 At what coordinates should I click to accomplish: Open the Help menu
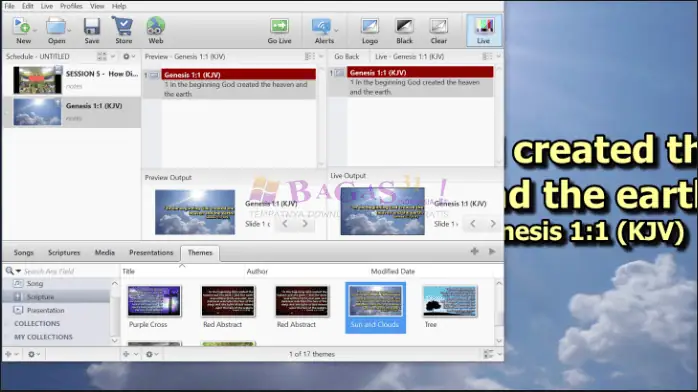coord(119,6)
